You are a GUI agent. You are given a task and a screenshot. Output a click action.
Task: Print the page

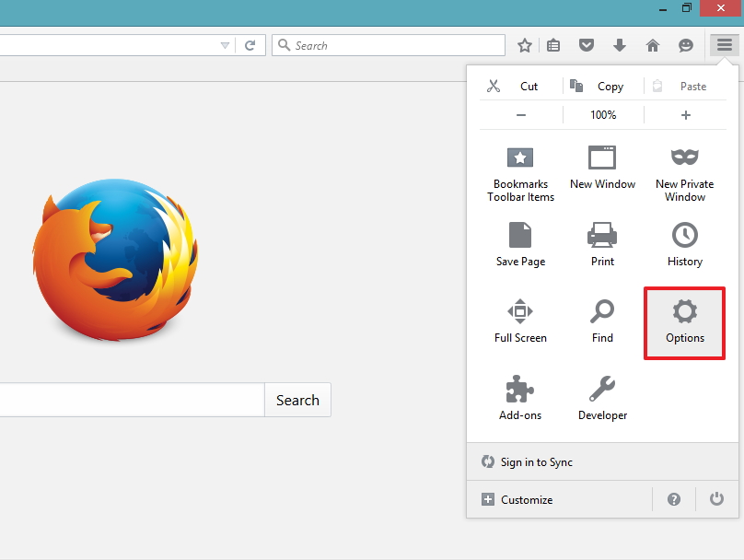coord(602,244)
